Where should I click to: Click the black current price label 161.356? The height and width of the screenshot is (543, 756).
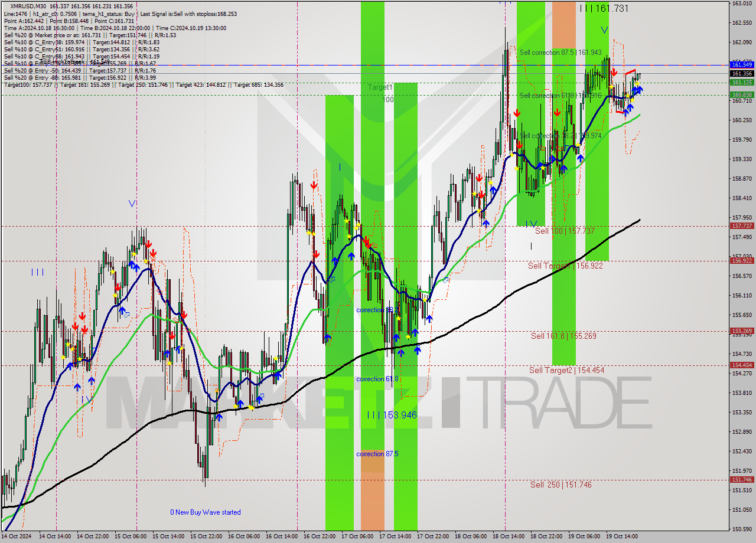pos(742,74)
